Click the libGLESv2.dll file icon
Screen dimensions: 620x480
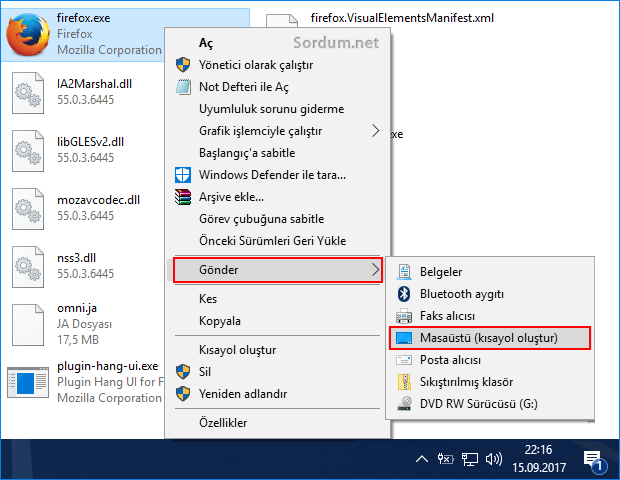click(x=28, y=151)
